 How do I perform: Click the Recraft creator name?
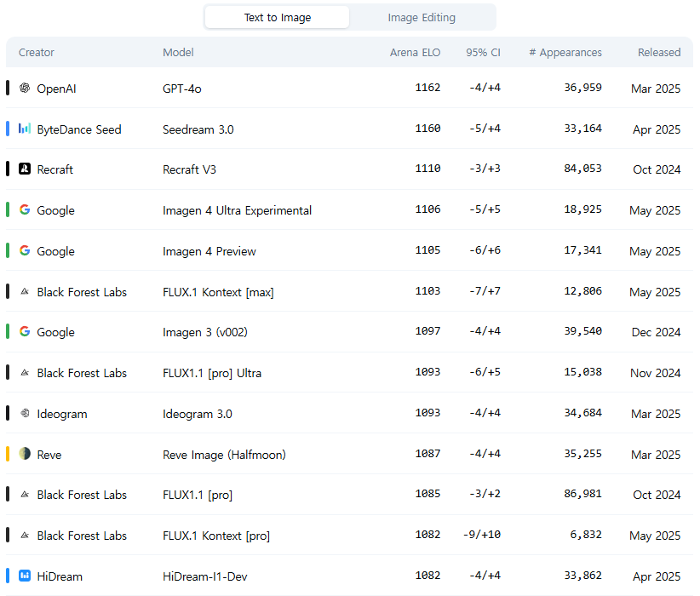tap(55, 169)
